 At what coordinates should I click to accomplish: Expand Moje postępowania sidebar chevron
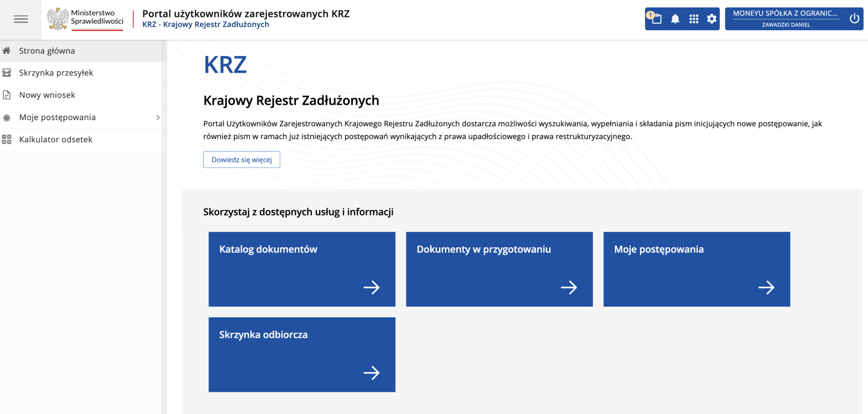point(158,117)
